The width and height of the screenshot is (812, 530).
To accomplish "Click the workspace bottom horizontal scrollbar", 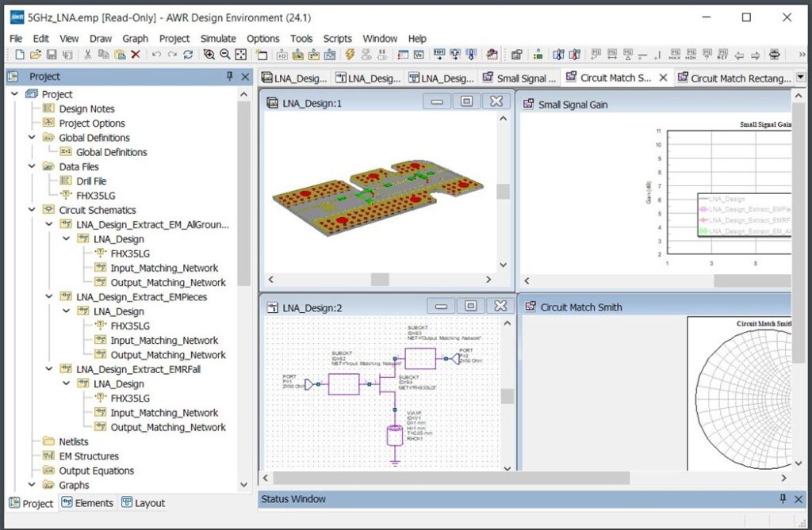I will point(451,478).
